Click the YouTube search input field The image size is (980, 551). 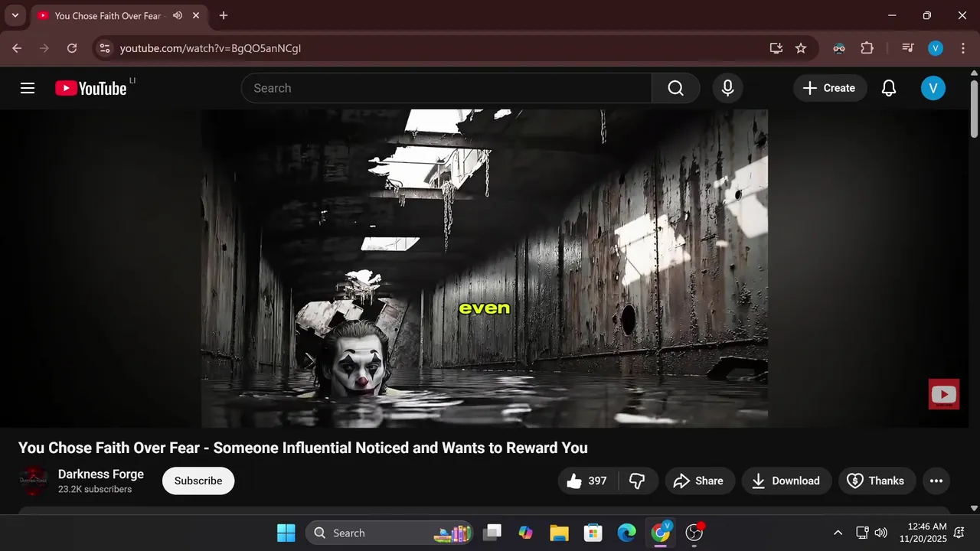(446, 88)
